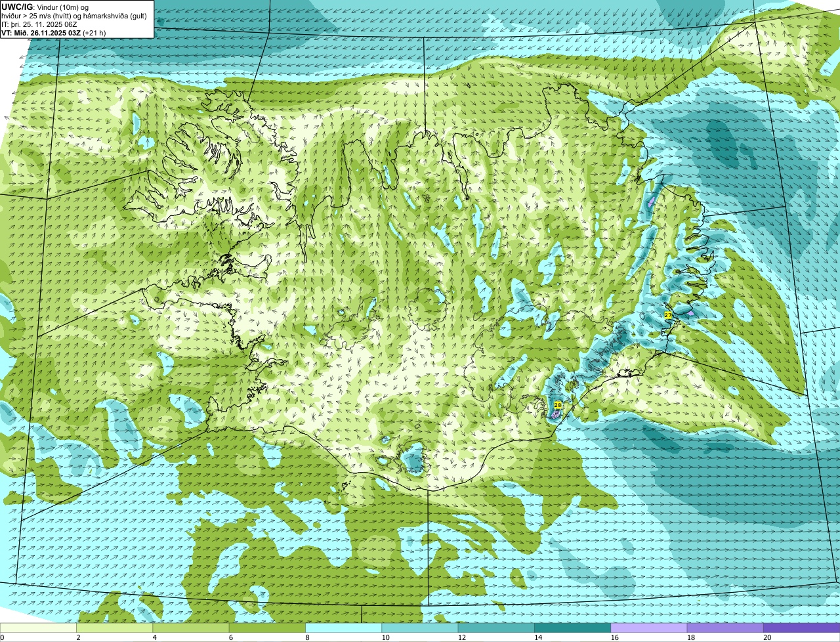Click the 'UWC/IG: Vindur (10m) og' title line
840x642 pixels.
[x=45, y=7]
